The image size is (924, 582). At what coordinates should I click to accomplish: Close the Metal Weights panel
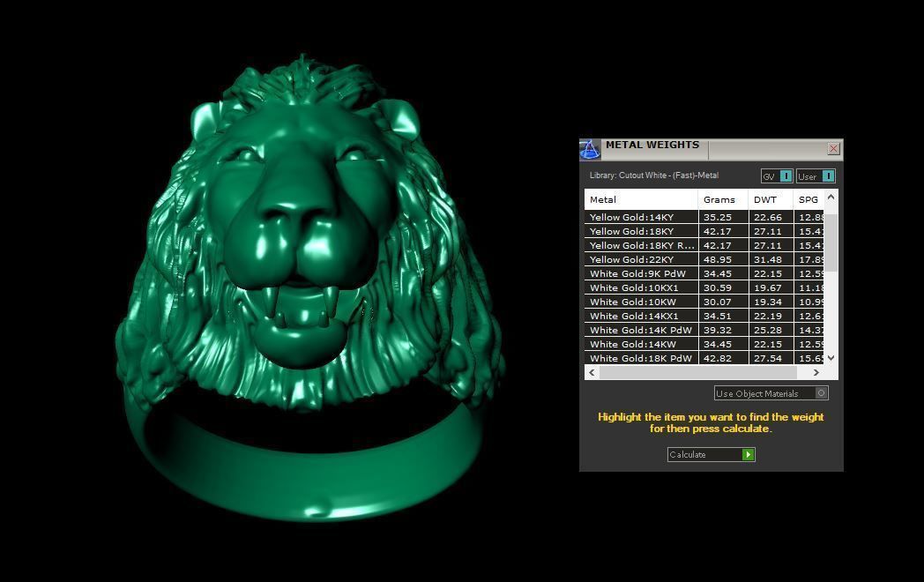[x=833, y=149]
